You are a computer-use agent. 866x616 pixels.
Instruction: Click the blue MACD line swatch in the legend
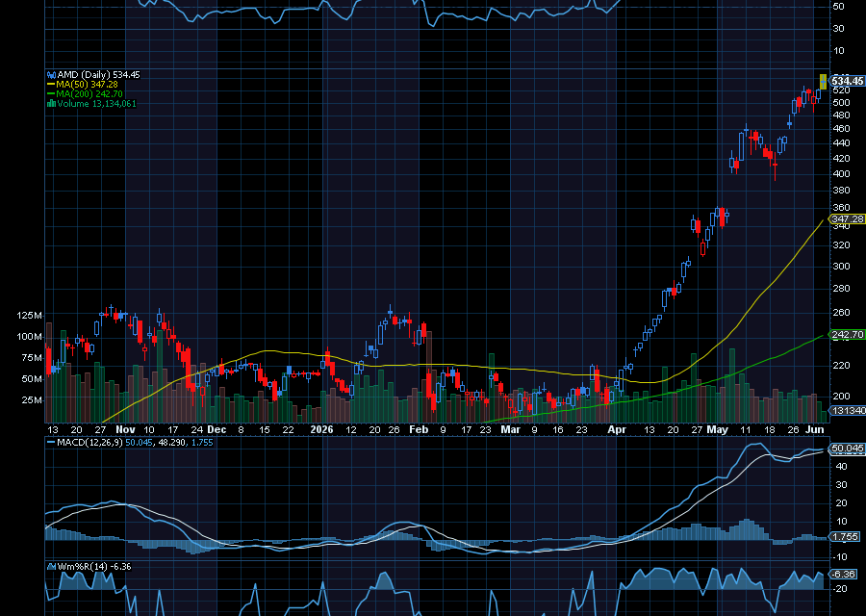[51, 443]
